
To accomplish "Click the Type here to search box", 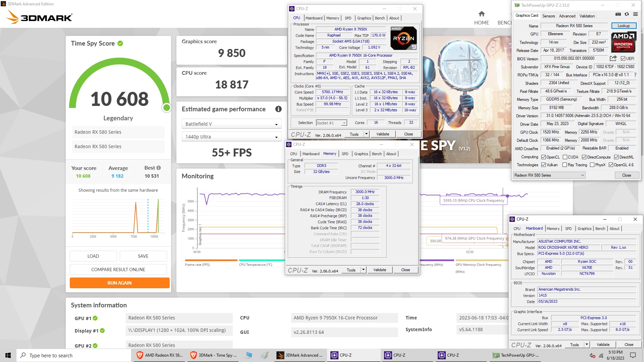I will pyautogui.click(x=74, y=355).
